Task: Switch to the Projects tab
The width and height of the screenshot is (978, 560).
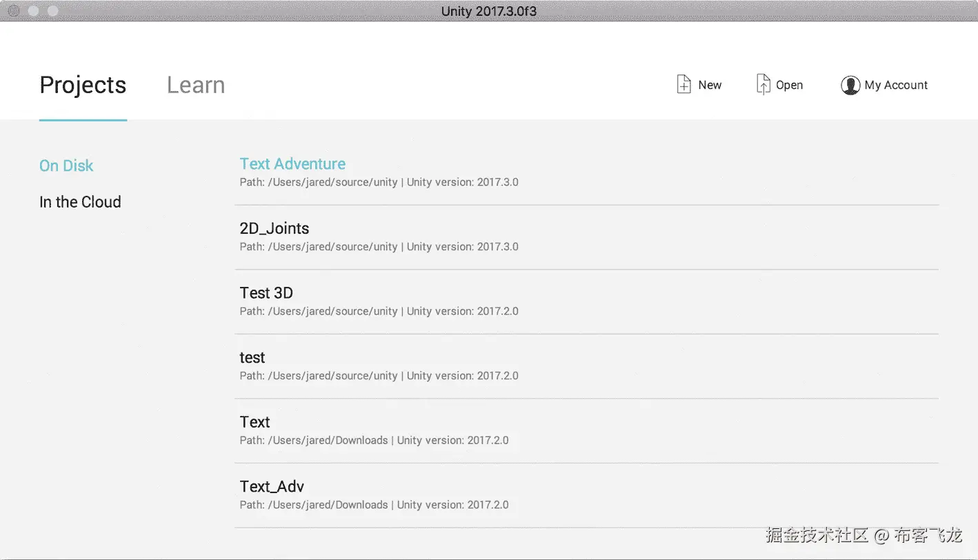Action: [x=83, y=85]
